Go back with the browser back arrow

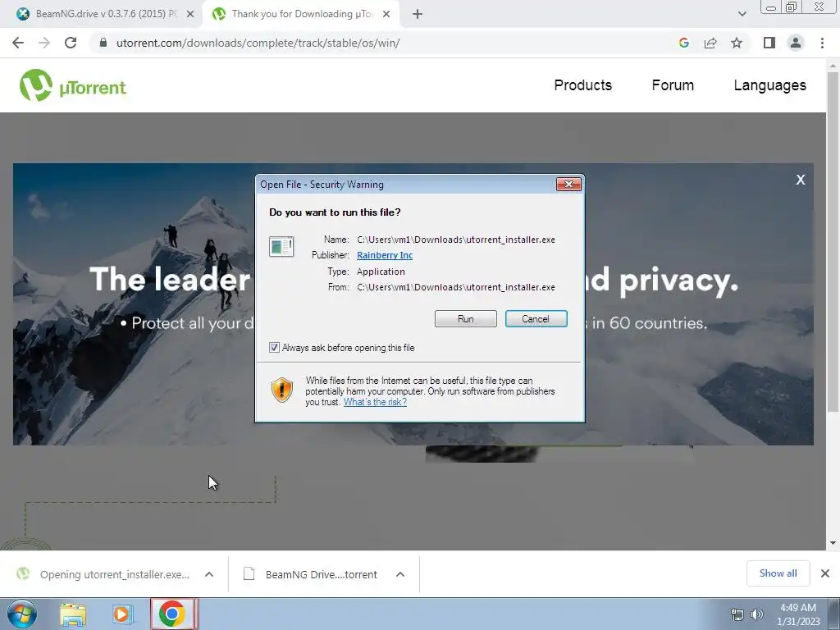pos(18,43)
